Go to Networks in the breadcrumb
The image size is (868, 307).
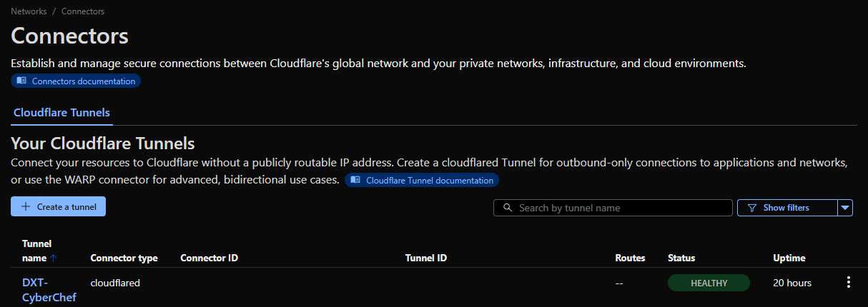(29, 11)
